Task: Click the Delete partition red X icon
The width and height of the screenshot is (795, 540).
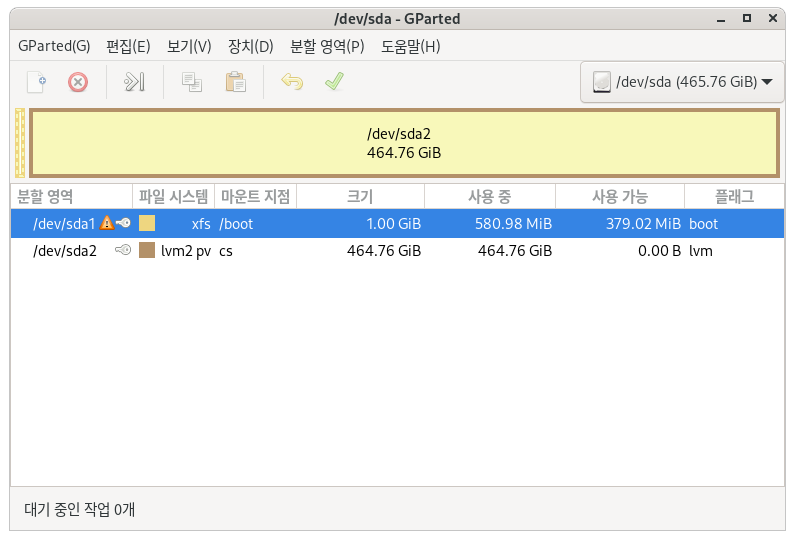Action: (x=78, y=82)
